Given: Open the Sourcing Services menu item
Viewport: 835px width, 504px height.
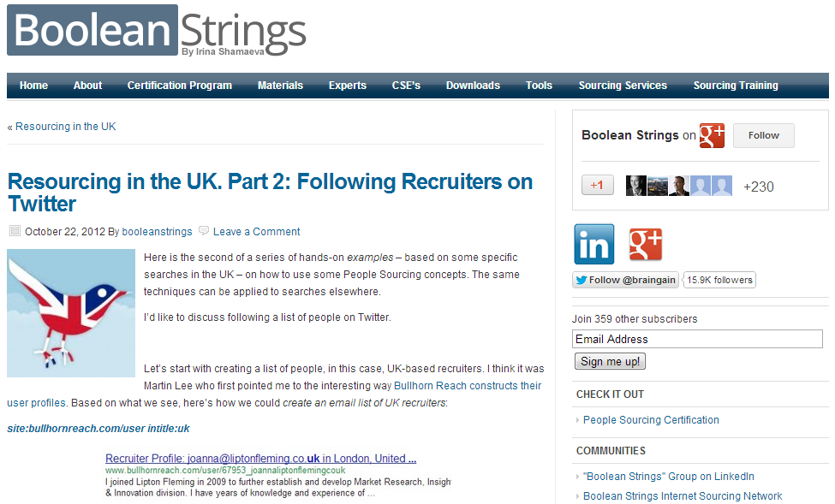Looking at the screenshot, I should [623, 86].
